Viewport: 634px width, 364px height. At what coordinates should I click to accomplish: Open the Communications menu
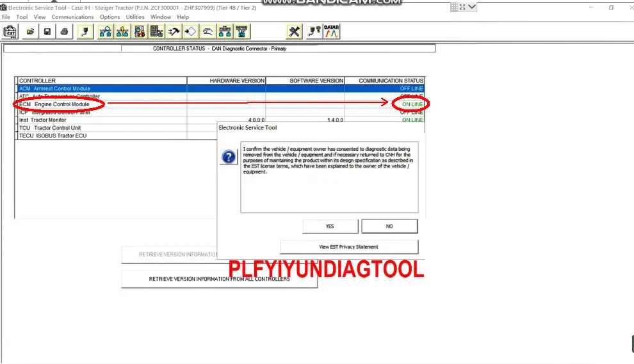[x=72, y=17]
